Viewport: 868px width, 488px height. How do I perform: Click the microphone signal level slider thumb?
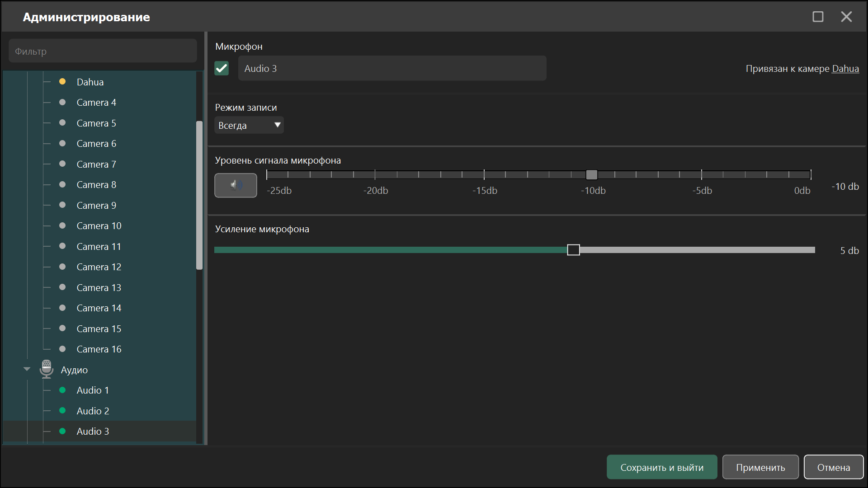(x=592, y=174)
